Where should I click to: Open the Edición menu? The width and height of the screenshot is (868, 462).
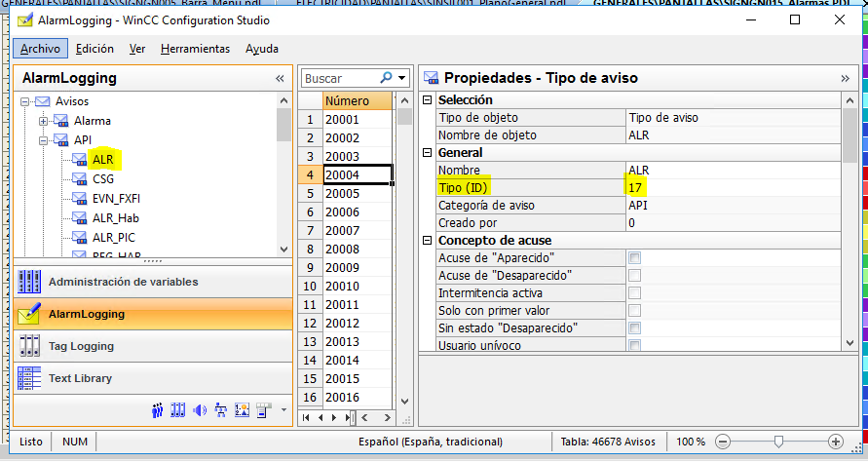[94, 49]
